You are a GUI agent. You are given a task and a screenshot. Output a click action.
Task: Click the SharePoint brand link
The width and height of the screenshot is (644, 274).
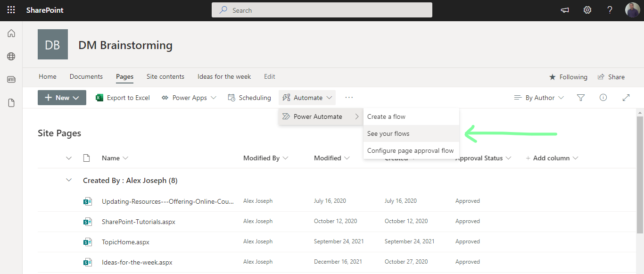45,10
